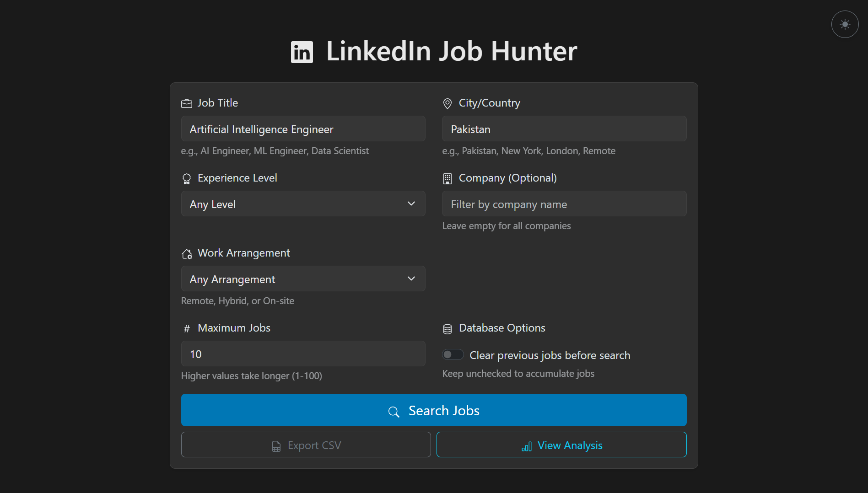The image size is (868, 493).
Task: Open the Experience Level dropdown
Action: [x=303, y=204]
